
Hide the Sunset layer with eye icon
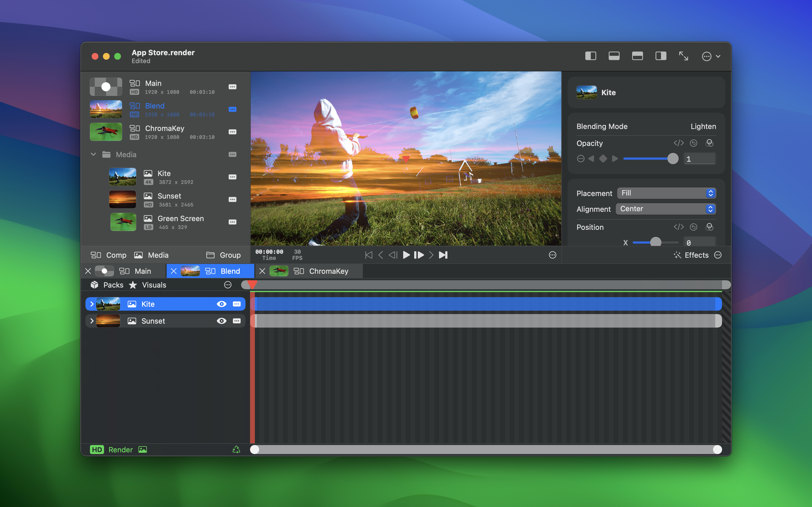[x=221, y=321]
